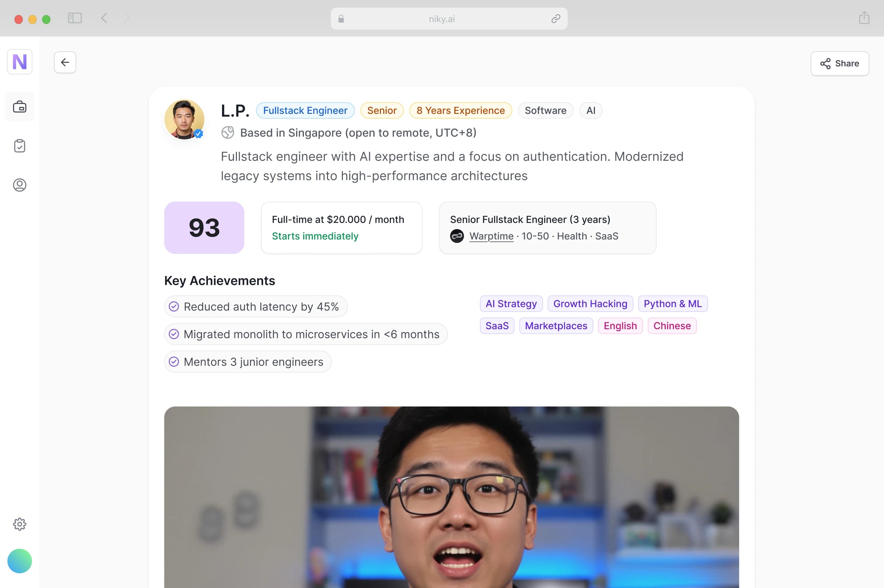The image size is (884, 588).
Task: Select the SaaS skill tag
Action: point(497,326)
